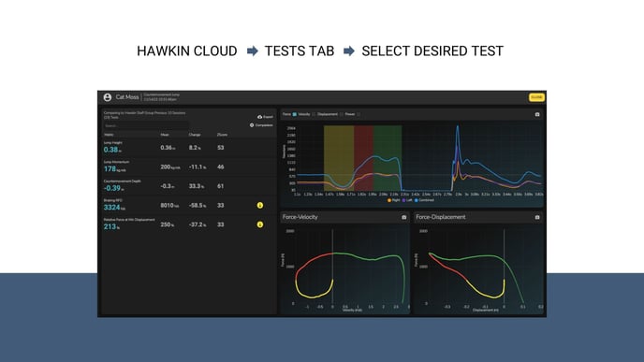Enable the Displacement series checkbox
Image resolution: width=644 pixels, height=362 pixels.
[342, 114]
